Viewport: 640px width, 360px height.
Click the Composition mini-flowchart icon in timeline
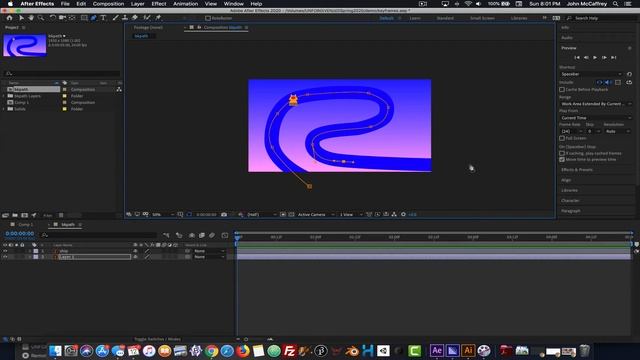click(x=166, y=235)
